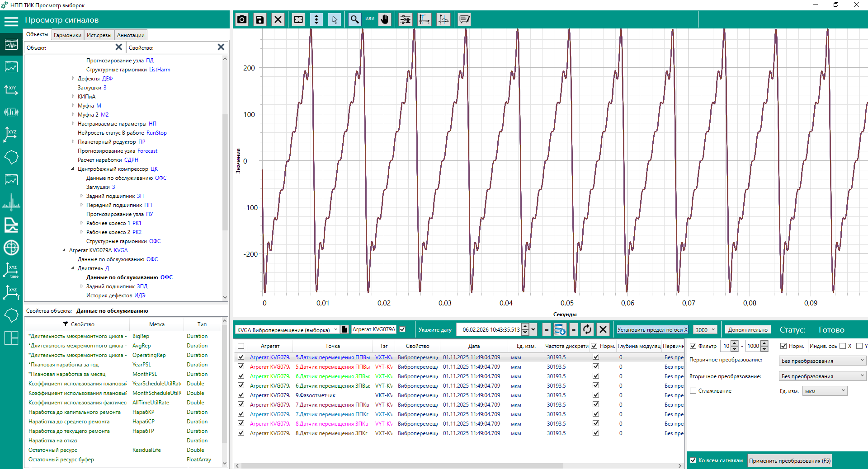Click the annotation comment icon in toolbar
The image size is (868, 469).
point(464,19)
